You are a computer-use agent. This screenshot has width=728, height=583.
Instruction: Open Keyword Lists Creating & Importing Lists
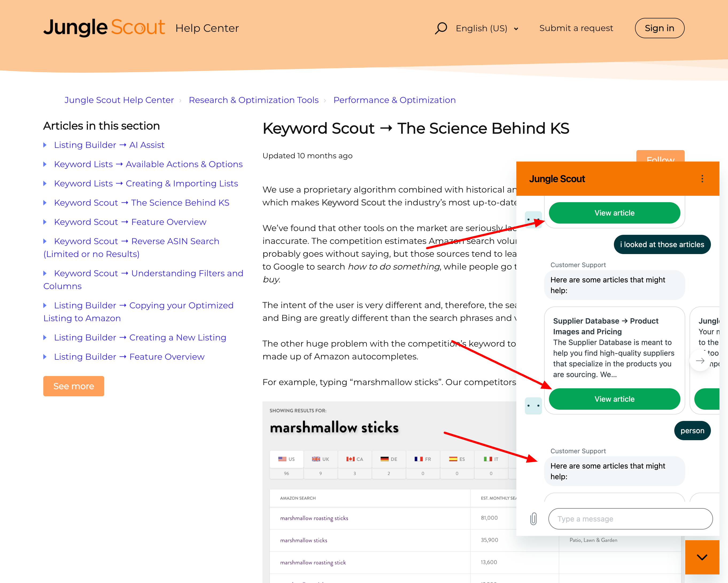click(146, 183)
